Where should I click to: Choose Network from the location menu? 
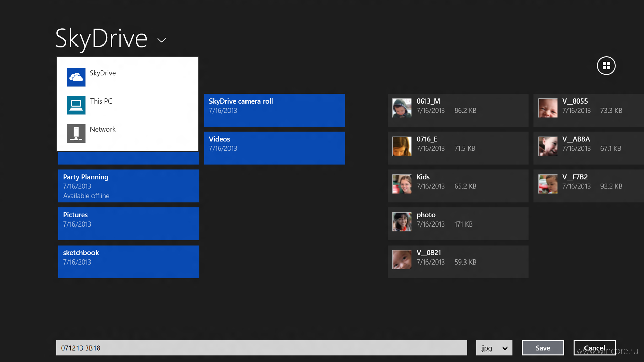coord(128,133)
